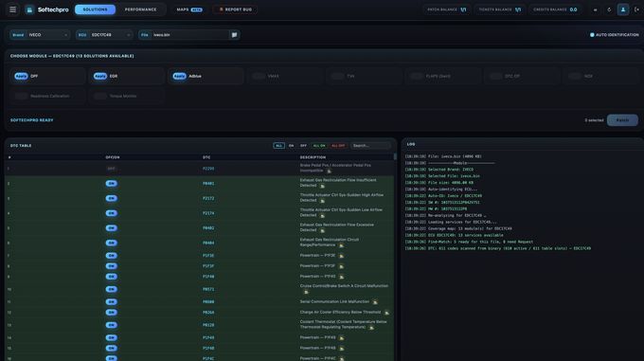644x361 pixels.
Task: Click the Tickets Balance indicator
Action: 500,9
